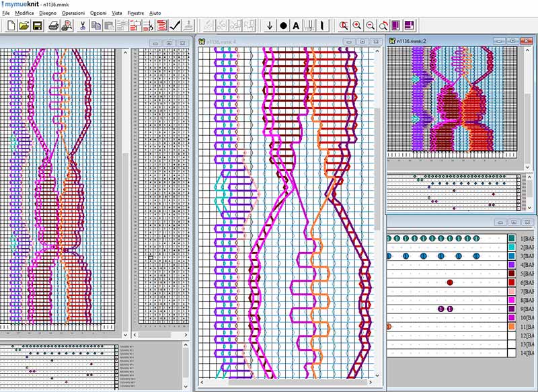Click the red bead on bar 6 row
This screenshot has height=392, width=538.
[450, 282]
